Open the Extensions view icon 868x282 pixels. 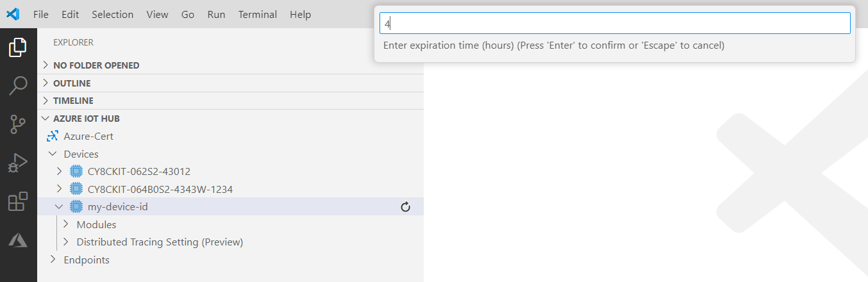(18, 202)
